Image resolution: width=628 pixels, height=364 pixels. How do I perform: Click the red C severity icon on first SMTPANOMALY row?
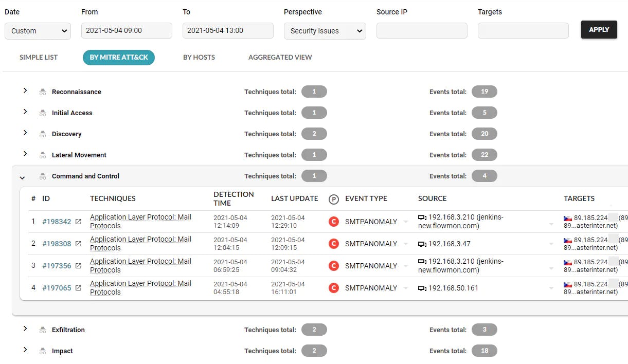click(333, 222)
